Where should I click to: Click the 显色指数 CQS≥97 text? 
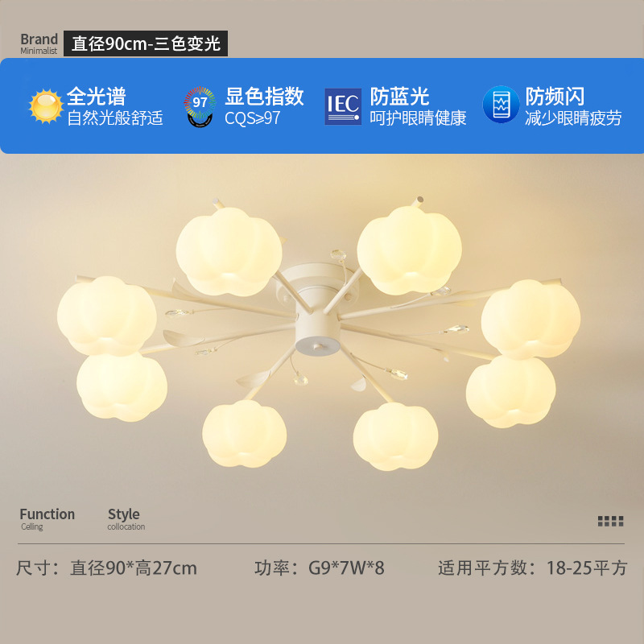[264, 106]
